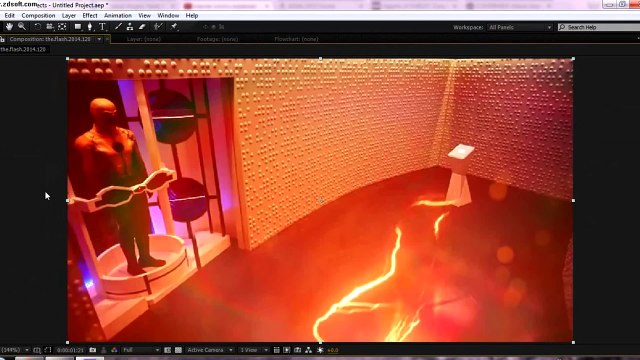Screen dimensions: 640x360
Task: Toggle pixel aspect ratio correction
Action: pyautogui.click(x=276, y=350)
